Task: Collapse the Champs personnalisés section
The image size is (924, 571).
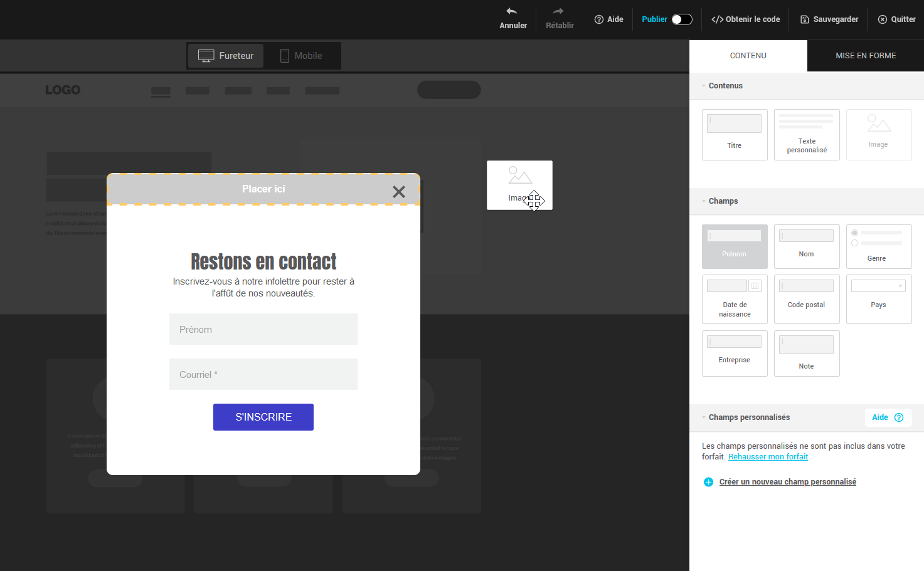Action: point(704,417)
